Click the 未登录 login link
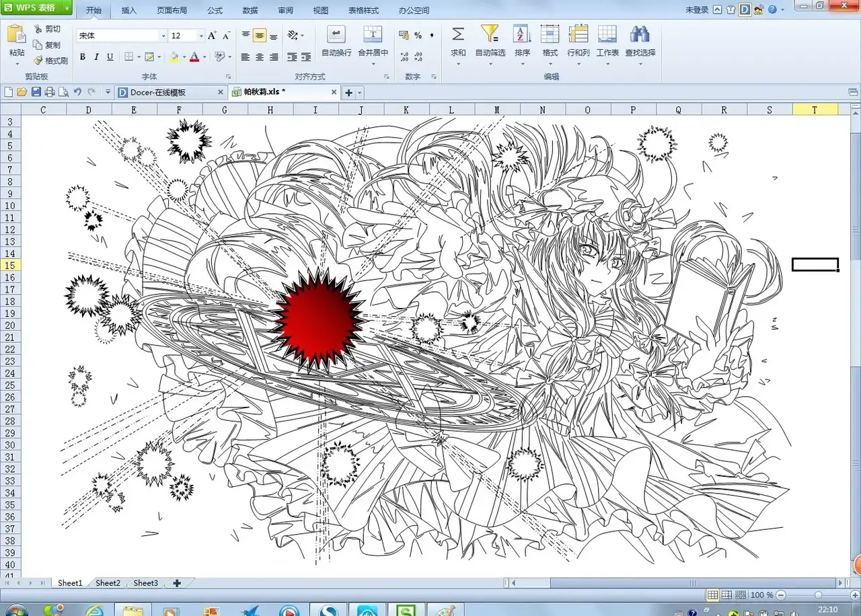Viewport: 861px width, 616px height. coord(697,10)
